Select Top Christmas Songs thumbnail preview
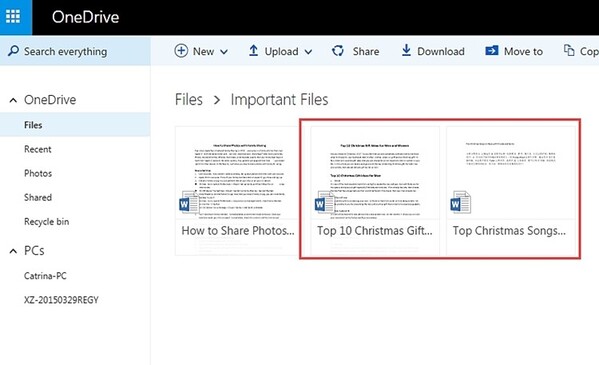This screenshot has width=599, height=365. tap(511, 173)
